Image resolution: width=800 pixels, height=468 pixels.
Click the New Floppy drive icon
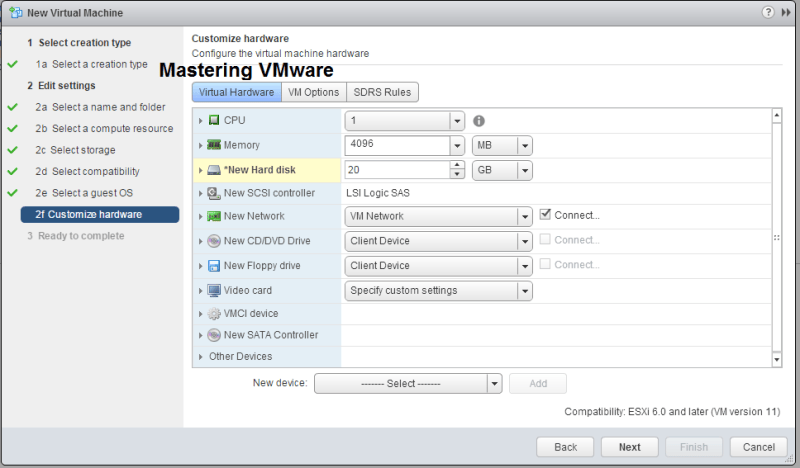[214, 266]
